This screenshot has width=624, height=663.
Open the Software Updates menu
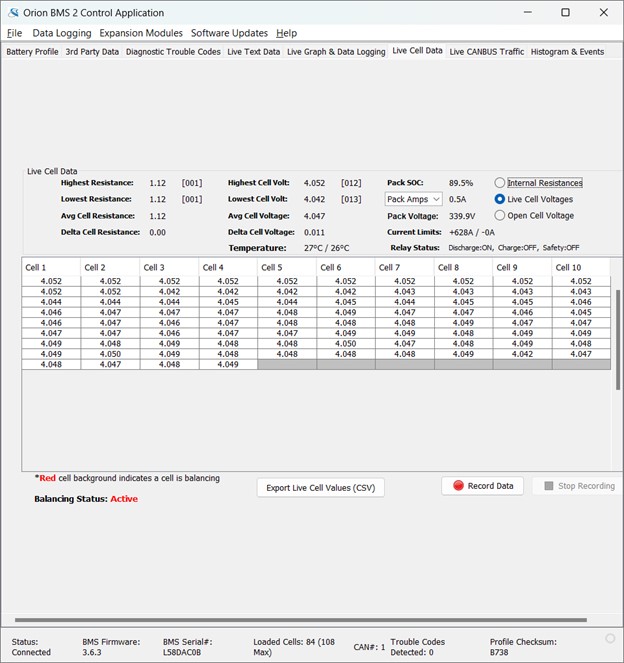point(229,33)
